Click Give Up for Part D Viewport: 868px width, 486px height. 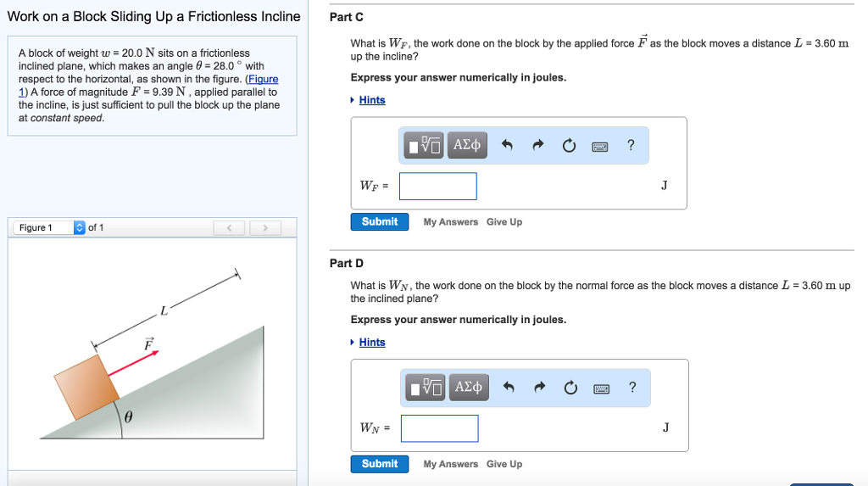point(504,464)
